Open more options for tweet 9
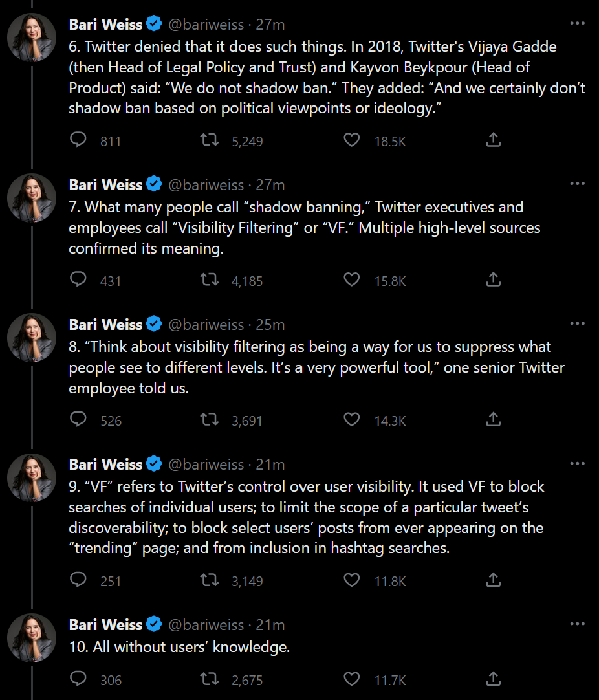599x700 pixels. click(577, 463)
